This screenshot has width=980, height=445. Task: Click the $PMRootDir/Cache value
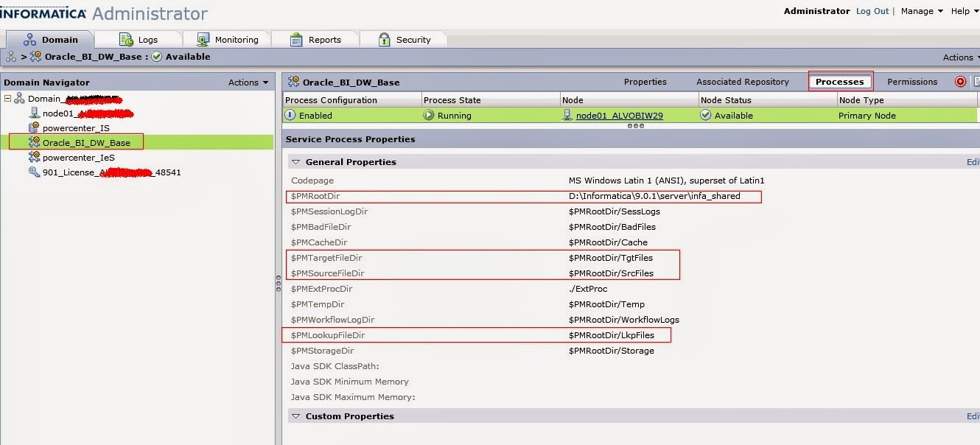(608, 242)
